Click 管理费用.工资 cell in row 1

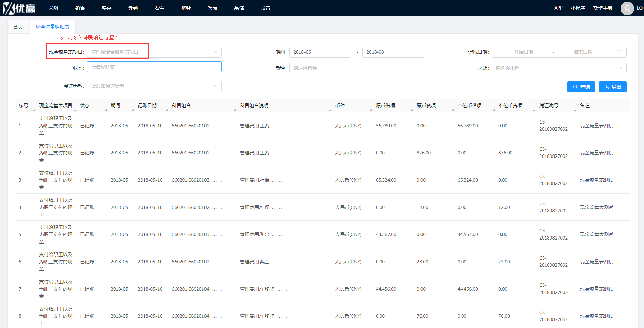[x=261, y=126]
